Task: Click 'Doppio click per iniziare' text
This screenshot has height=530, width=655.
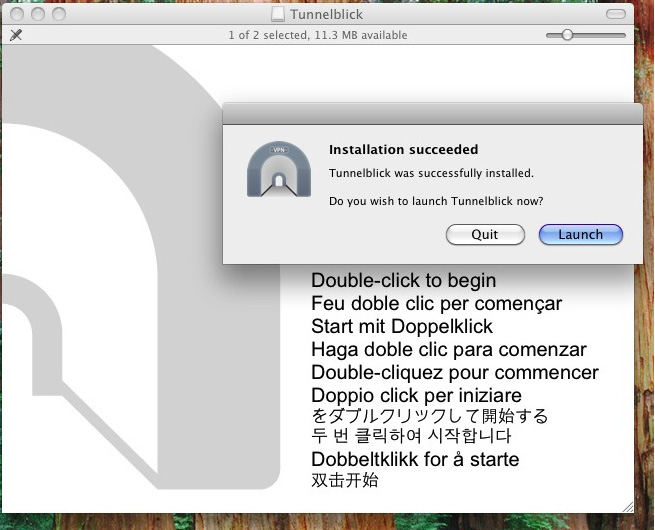Action: coord(416,395)
